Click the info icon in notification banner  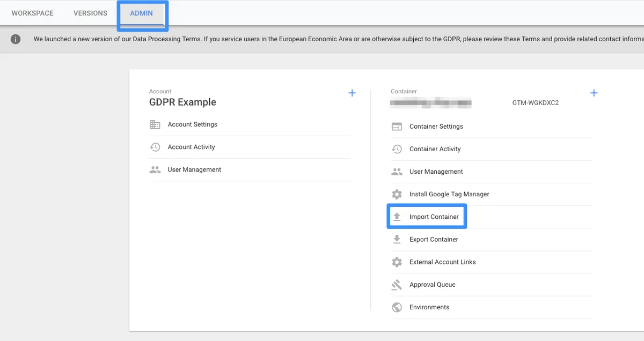click(16, 39)
